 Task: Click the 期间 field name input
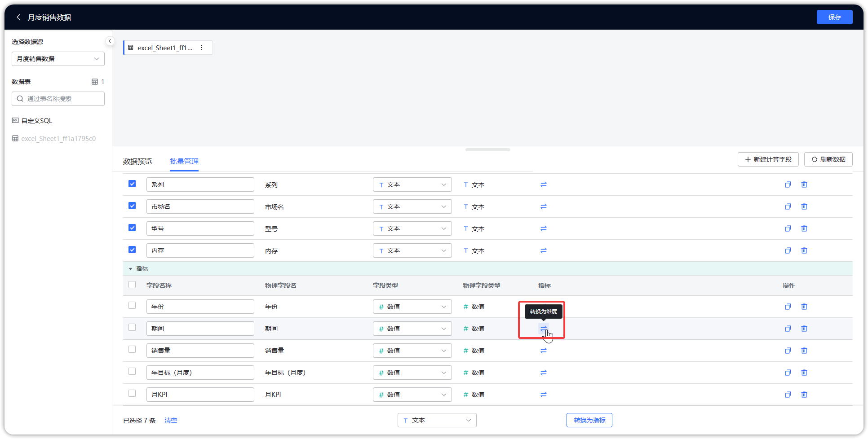[200, 329]
